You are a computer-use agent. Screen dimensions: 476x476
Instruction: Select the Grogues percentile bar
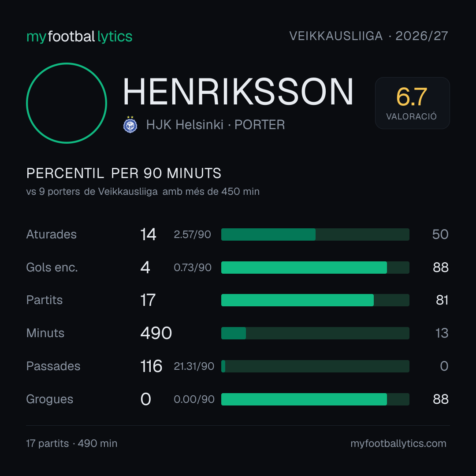point(315,399)
